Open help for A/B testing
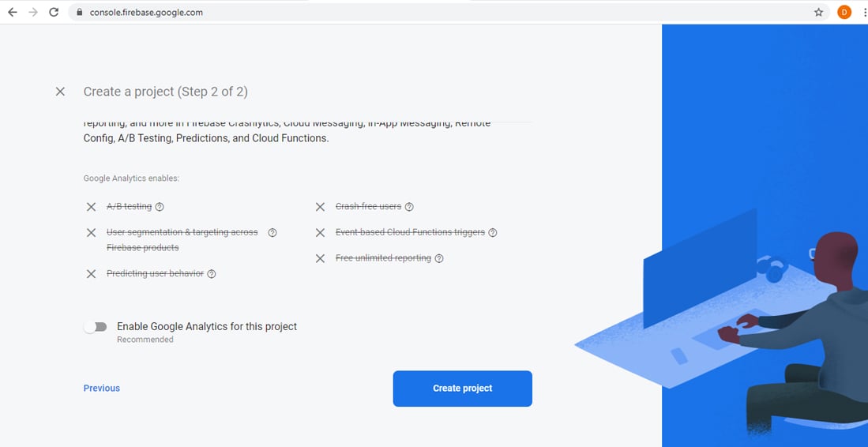 point(160,207)
